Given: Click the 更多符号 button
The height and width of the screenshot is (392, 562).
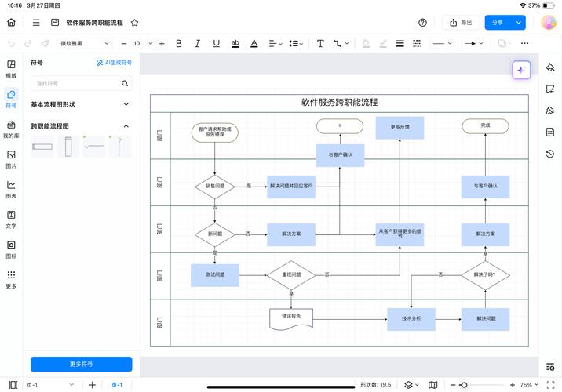Looking at the screenshot, I should [81, 364].
